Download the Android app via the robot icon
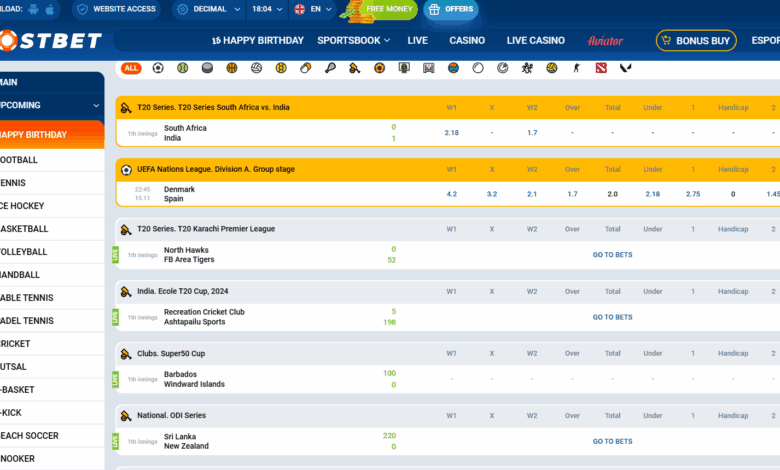This screenshot has height=470, width=780. [x=33, y=9]
